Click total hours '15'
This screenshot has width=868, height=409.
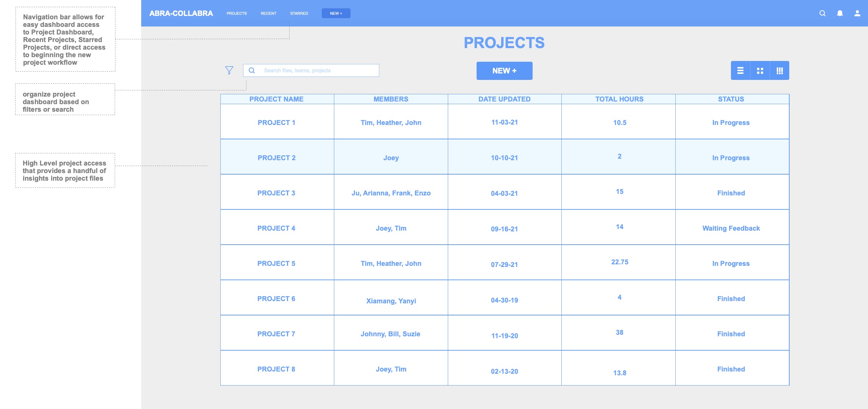620,192
